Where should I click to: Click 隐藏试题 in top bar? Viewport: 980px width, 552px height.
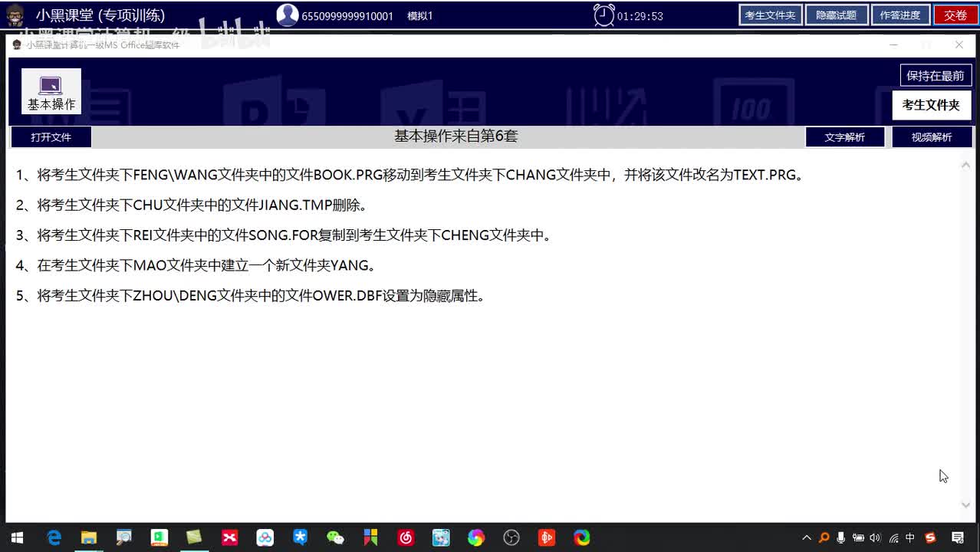coord(836,15)
